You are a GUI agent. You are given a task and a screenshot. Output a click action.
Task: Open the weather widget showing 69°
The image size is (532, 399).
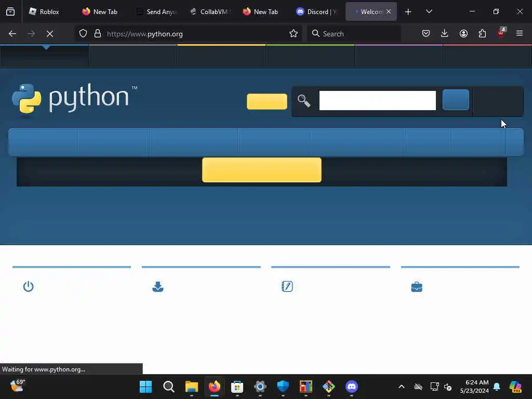click(x=18, y=386)
